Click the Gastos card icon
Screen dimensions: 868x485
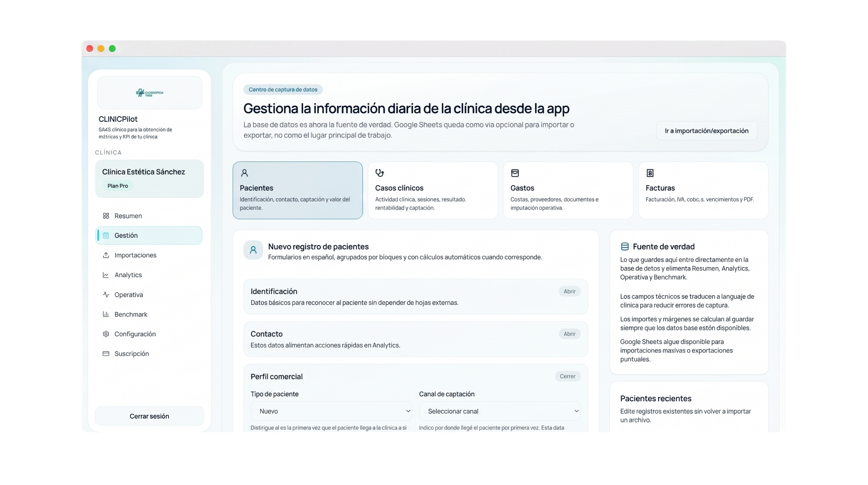(x=515, y=173)
